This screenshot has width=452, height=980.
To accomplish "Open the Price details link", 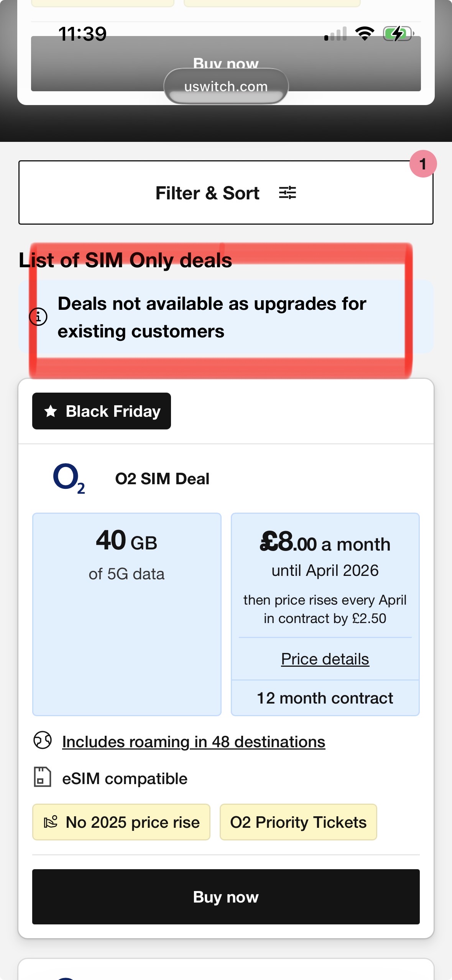I will pyautogui.click(x=325, y=659).
